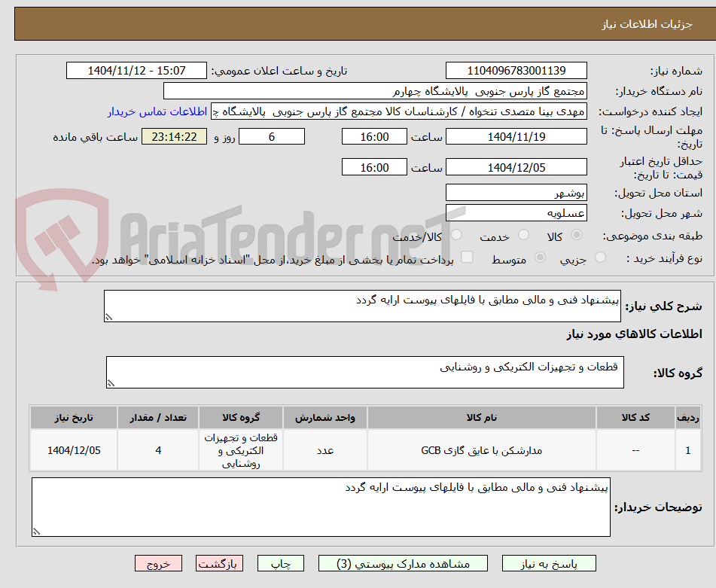Click the response deadline date 1404/11/19

[516, 136]
